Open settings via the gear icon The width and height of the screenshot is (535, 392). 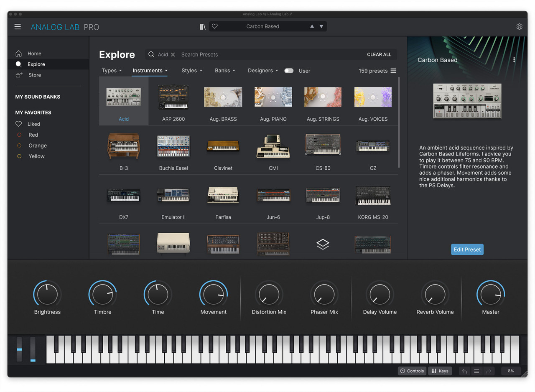519,26
